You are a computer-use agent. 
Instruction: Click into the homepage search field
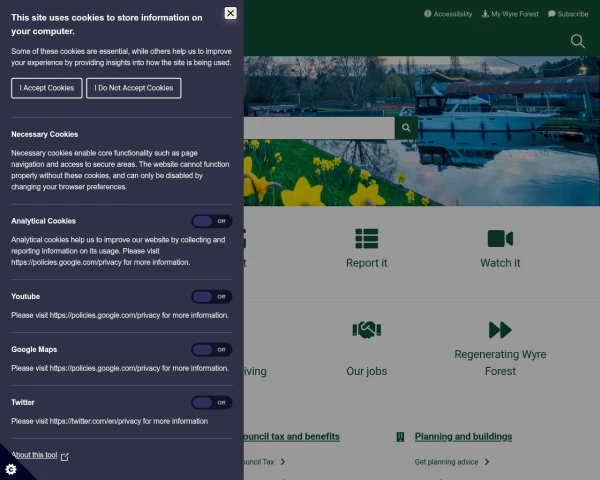(319, 128)
